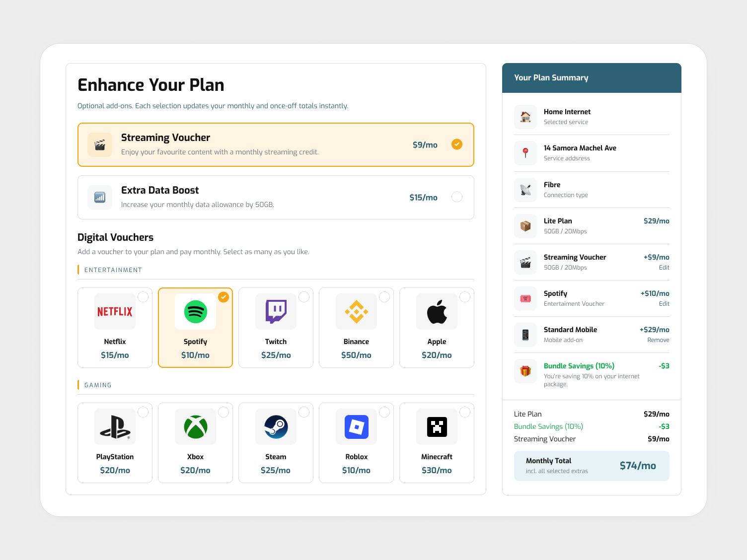
Task: Select the Steam voucher icon
Action: click(x=276, y=426)
